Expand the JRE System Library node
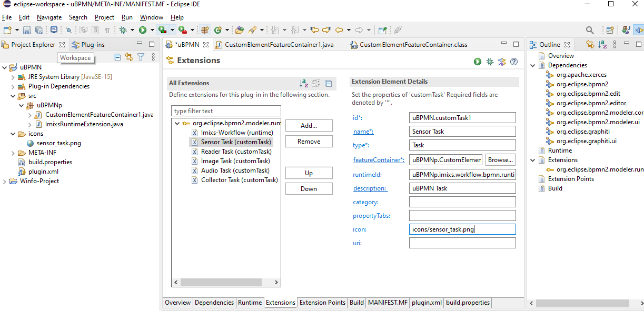The width and height of the screenshot is (644, 311). 13,77
